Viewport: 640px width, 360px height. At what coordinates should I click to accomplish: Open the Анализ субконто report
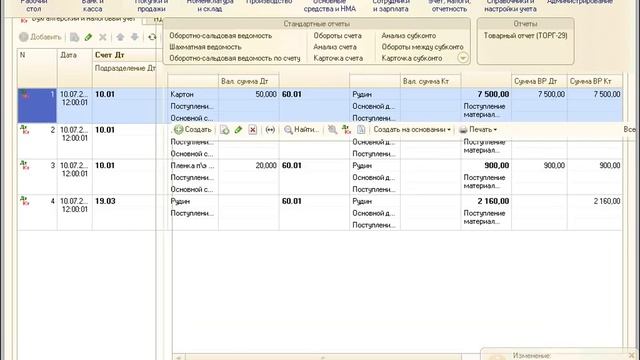[x=409, y=36]
